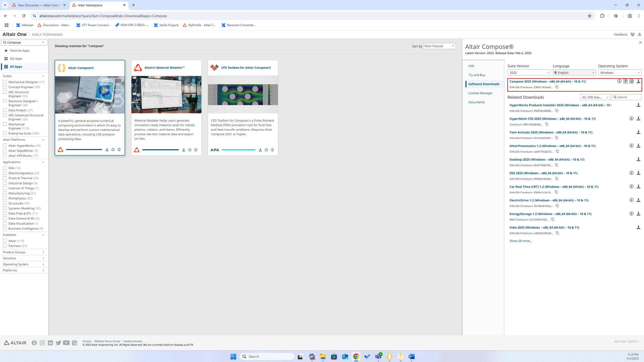Open the Documents tab

476,102
